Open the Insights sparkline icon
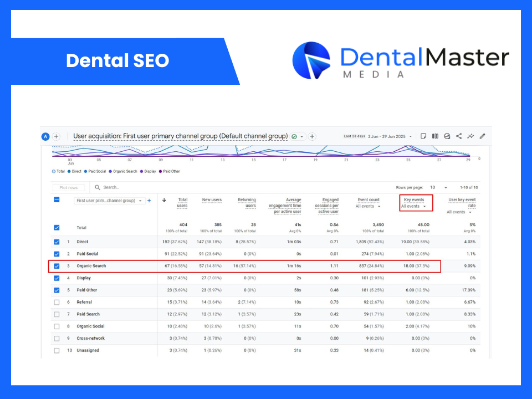Screen dimensions: 532x399 pyautogui.click(x=470, y=136)
